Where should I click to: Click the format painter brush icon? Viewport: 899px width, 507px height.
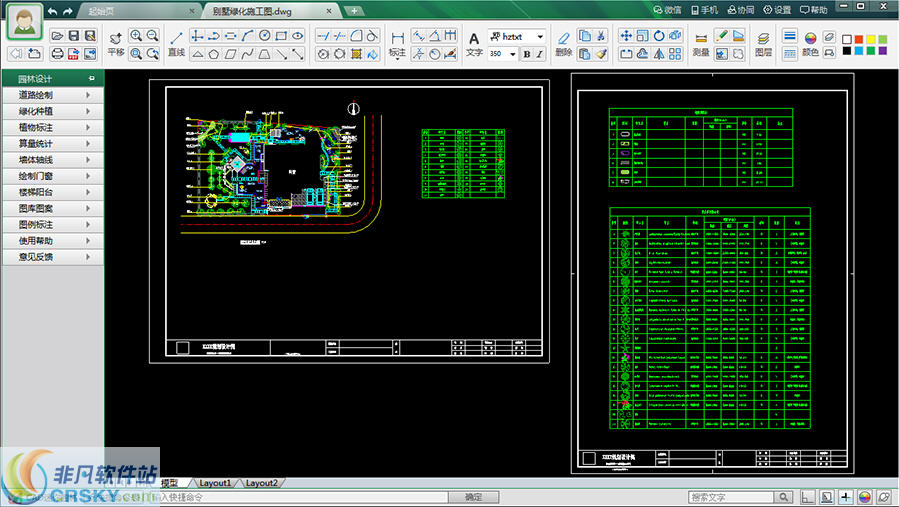(601, 54)
